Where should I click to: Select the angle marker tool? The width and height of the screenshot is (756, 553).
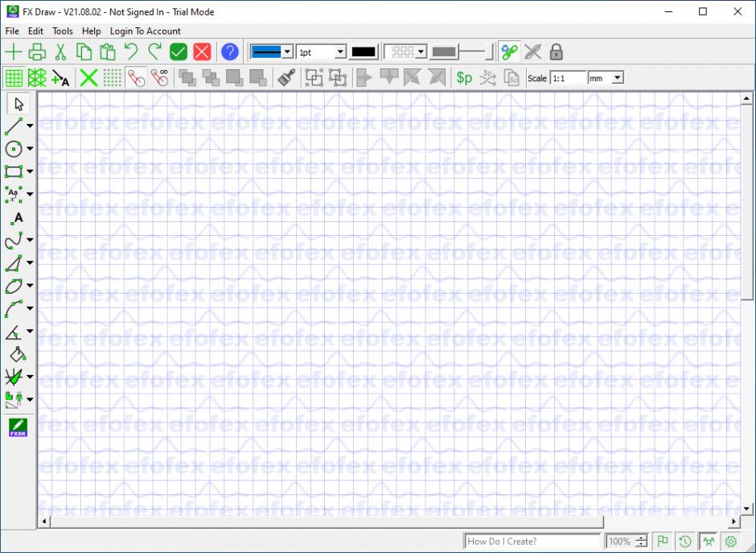point(14,332)
